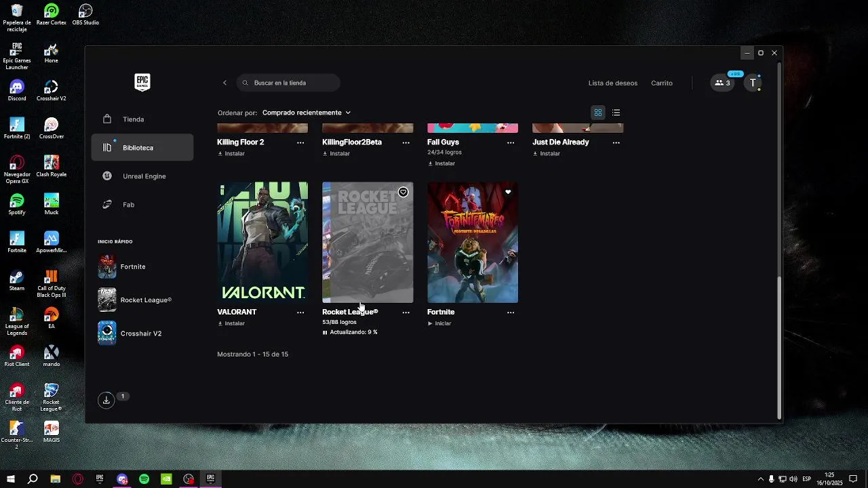Select Rocket League in quick launch list
The height and width of the screenshot is (488, 868).
click(x=142, y=300)
